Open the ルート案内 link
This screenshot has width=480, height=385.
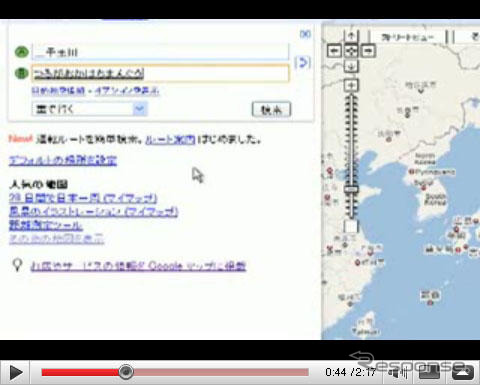pyautogui.click(x=170, y=139)
